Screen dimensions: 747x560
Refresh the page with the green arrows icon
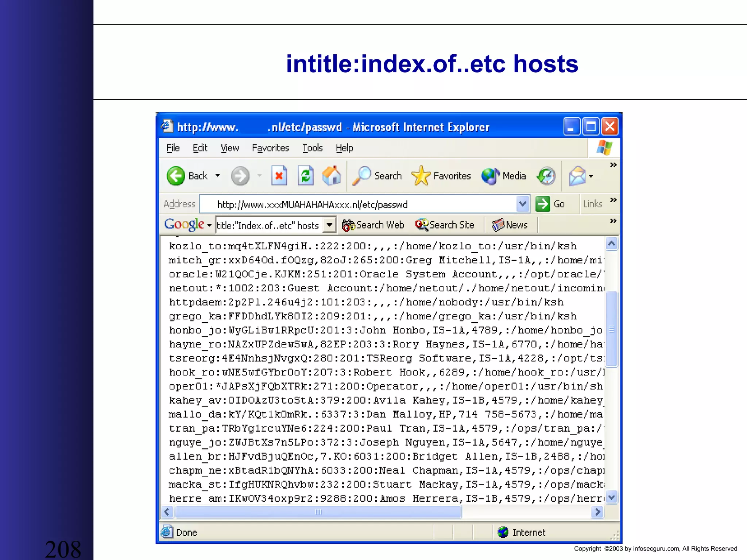coord(305,176)
